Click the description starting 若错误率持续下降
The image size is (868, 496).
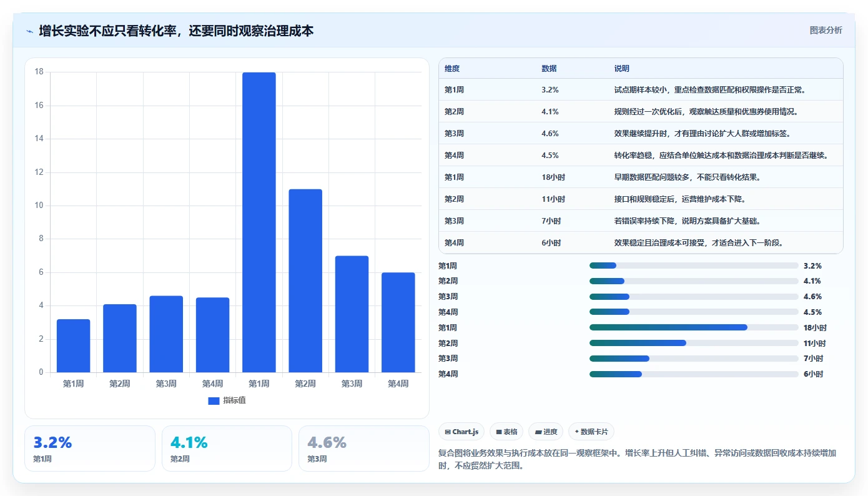[687, 221]
